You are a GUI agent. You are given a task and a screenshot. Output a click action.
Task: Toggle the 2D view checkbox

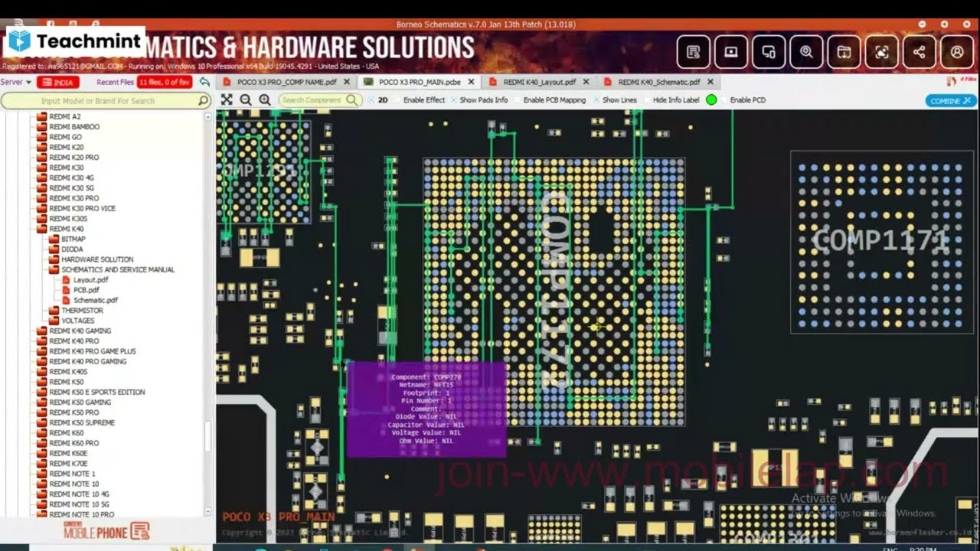(x=371, y=100)
